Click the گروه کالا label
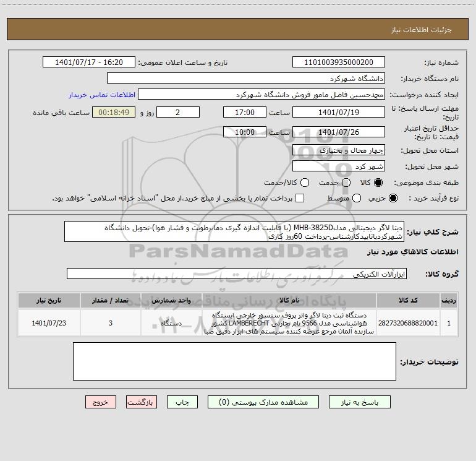Viewport: 476px width, 461px height. pos(442,274)
